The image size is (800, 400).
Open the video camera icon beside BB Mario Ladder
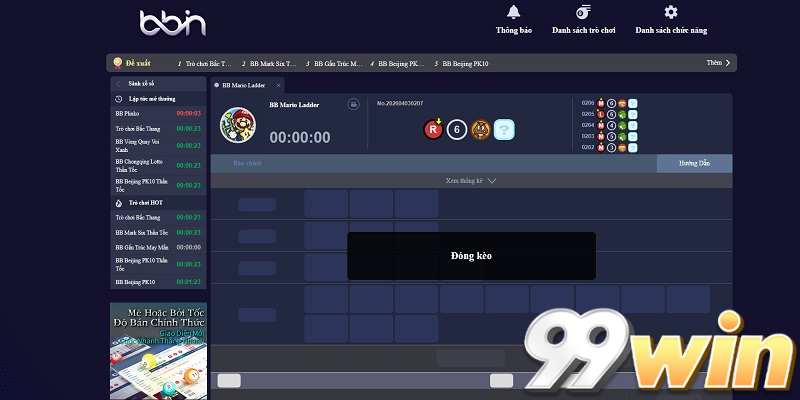[353, 104]
